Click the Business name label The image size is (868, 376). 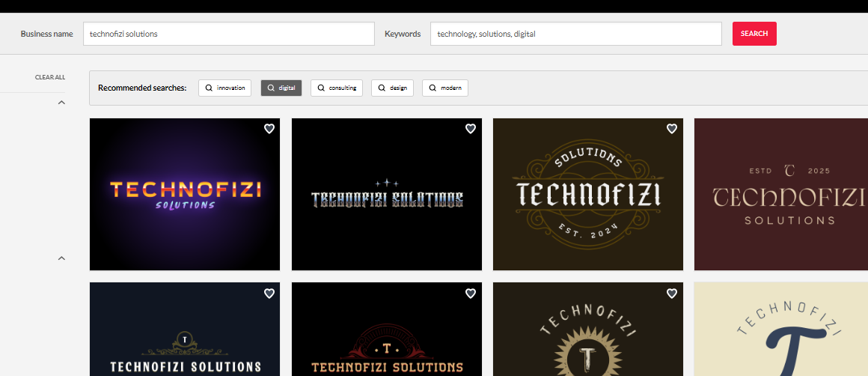[x=46, y=34]
